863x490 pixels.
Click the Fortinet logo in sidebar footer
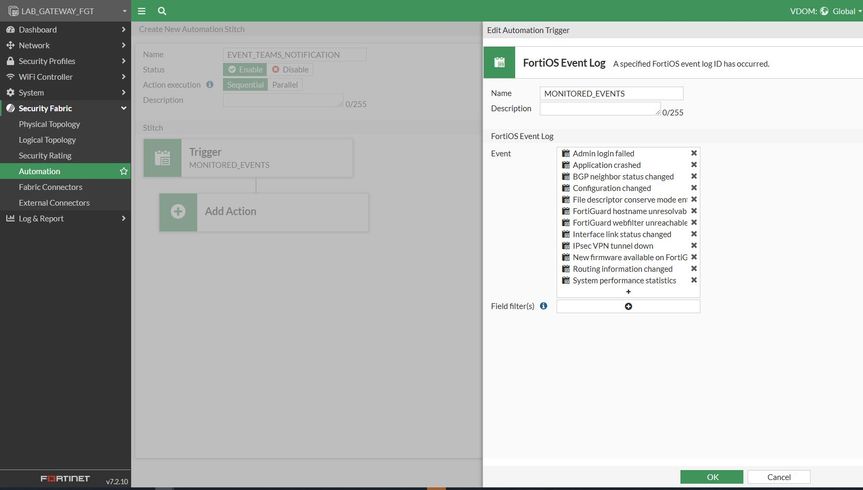coord(65,478)
